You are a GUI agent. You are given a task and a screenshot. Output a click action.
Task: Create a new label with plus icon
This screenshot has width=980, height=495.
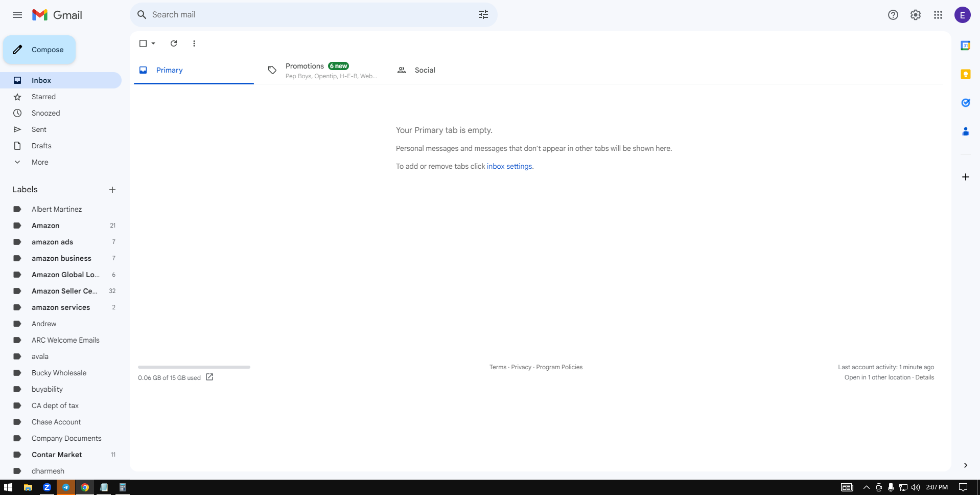pyautogui.click(x=112, y=190)
